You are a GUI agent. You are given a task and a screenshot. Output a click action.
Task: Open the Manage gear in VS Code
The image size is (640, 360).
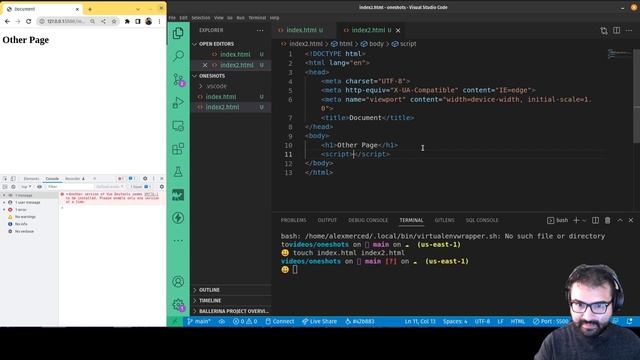178,304
